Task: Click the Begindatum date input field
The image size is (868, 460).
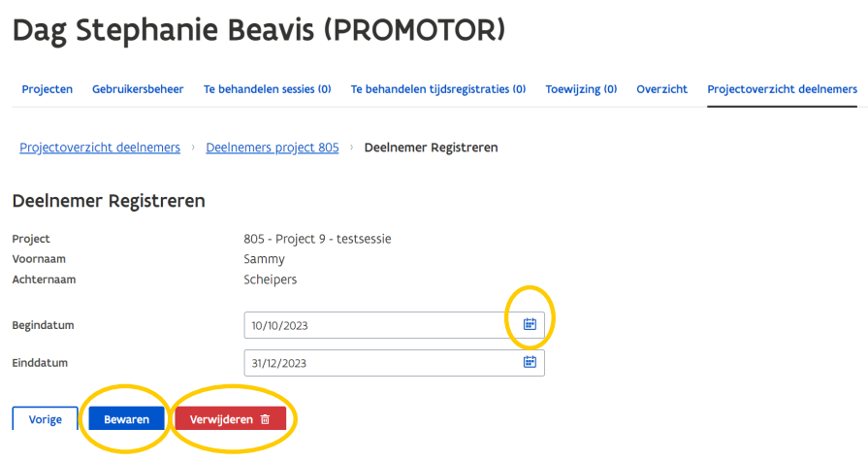Action: (x=373, y=325)
